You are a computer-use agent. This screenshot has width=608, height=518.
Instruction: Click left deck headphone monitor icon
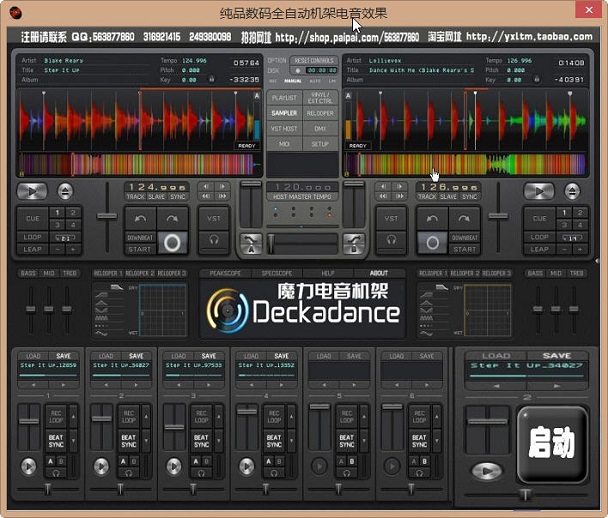[214, 241]
